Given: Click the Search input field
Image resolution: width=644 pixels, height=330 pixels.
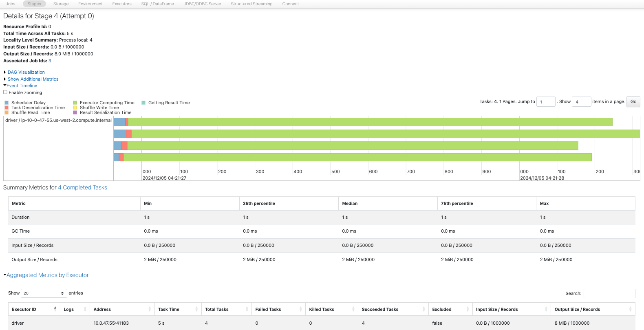Looking at the screenshot, I should [609, 293].
